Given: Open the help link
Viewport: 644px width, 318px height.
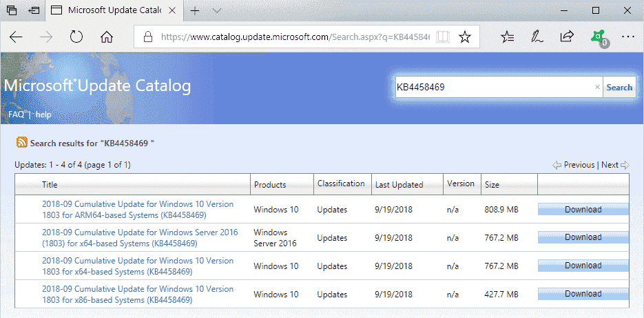Looking at the screenshot, I should (43, 115).
